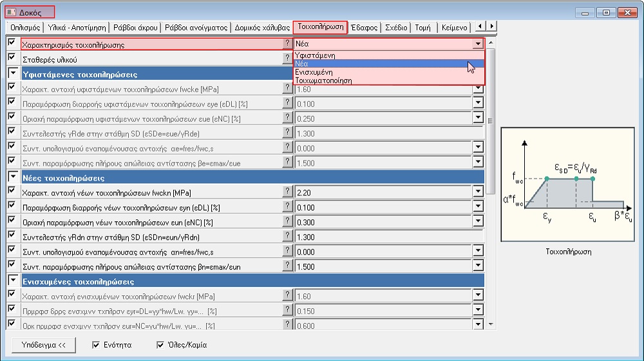This screenshot has height=361, width=644.
Task: Click help icon for fwckr strengthened infill
Action: pyautogui.click(x=287, y=295)
